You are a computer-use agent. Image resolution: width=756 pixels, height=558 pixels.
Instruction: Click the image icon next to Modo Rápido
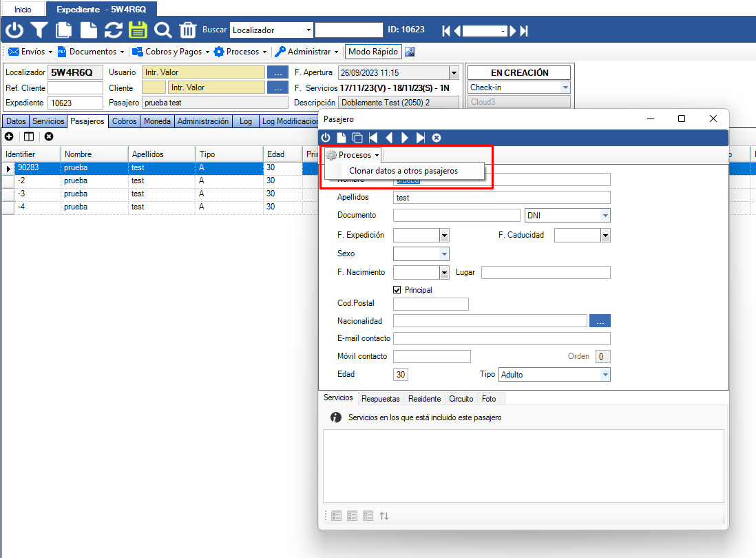pyautogui.click(x=410, y=52)
